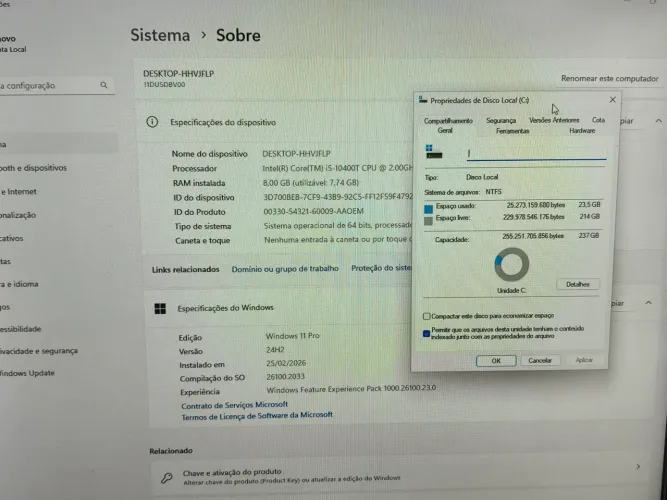
Task: Open Privacidade e segurança in the sidebar
Action: pos(39,351)
